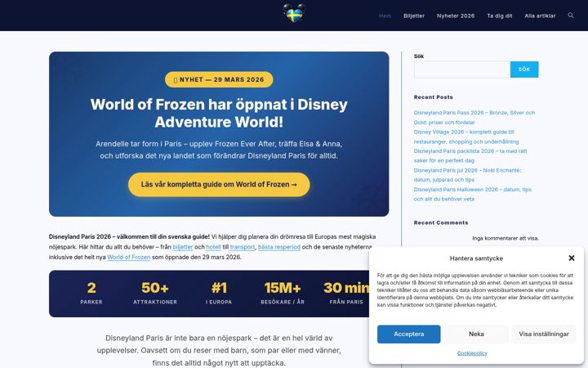Click the 2 PARKER statistic
The width and height of the screenshot is (588, 368).
coord(91,294)
